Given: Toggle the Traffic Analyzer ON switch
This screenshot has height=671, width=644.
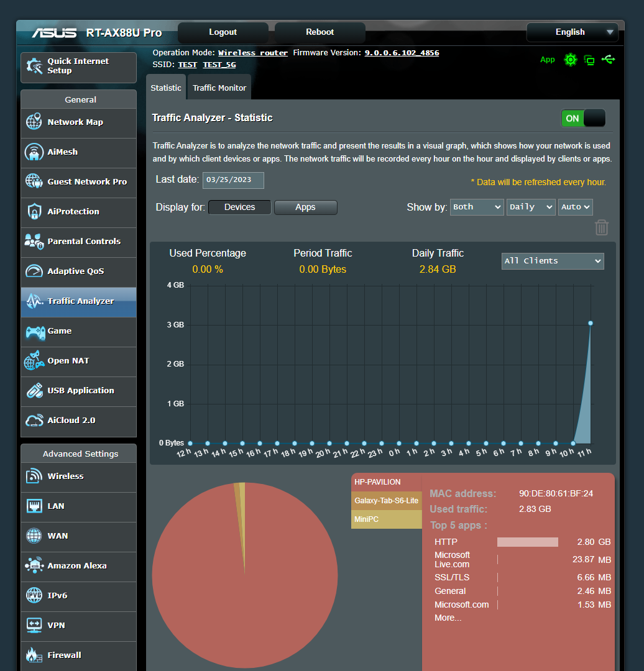Looking at the screenshot, I should click(x=583, y=118).
